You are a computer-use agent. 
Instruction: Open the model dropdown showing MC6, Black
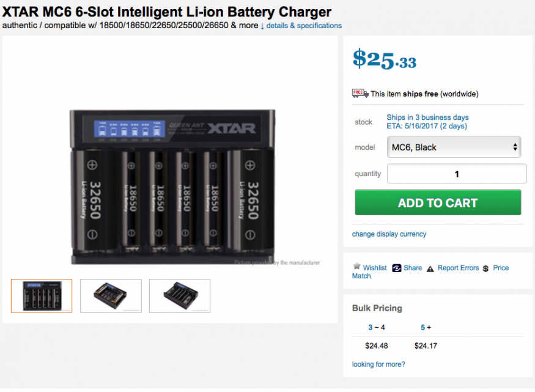454,147
